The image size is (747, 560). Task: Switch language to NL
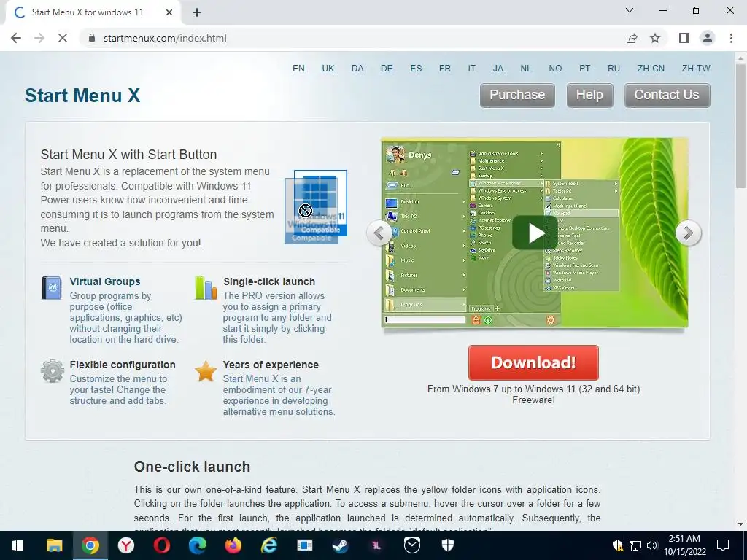click(x=525, y=68)
